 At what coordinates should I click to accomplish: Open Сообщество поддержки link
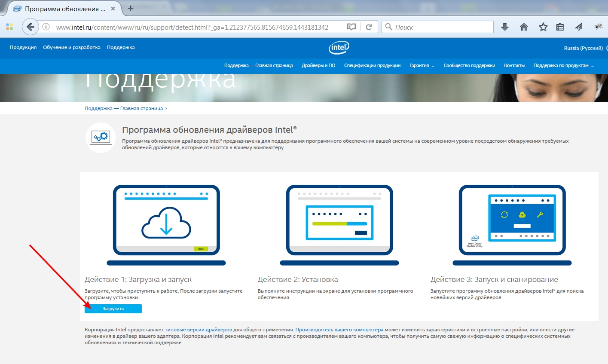click(x=469, y=65)
